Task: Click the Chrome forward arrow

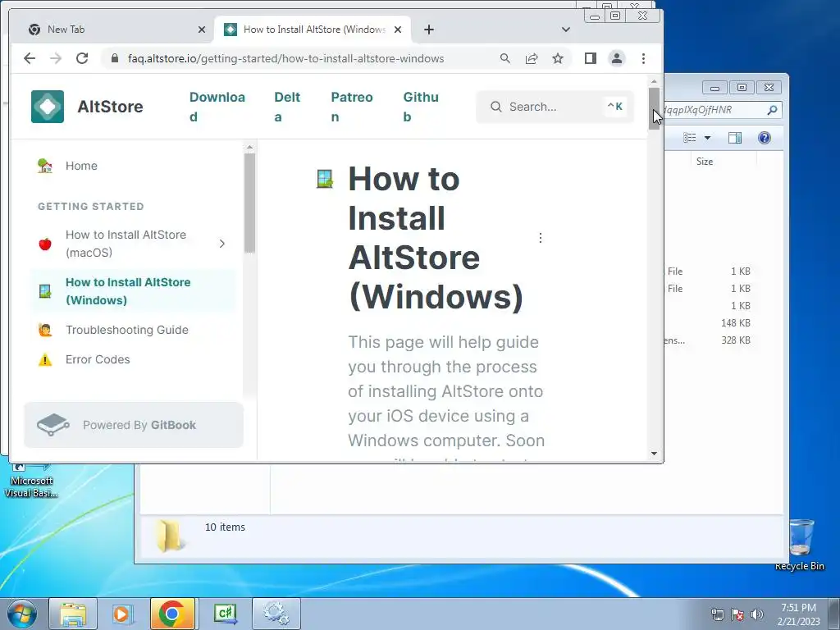Action: (x=56, y=58)
